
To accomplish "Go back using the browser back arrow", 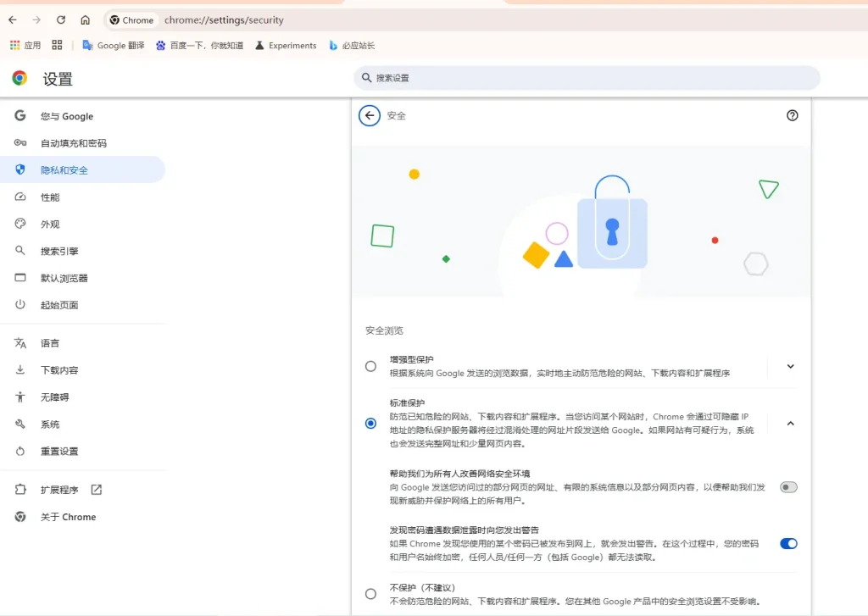I will tap(13, 20).
